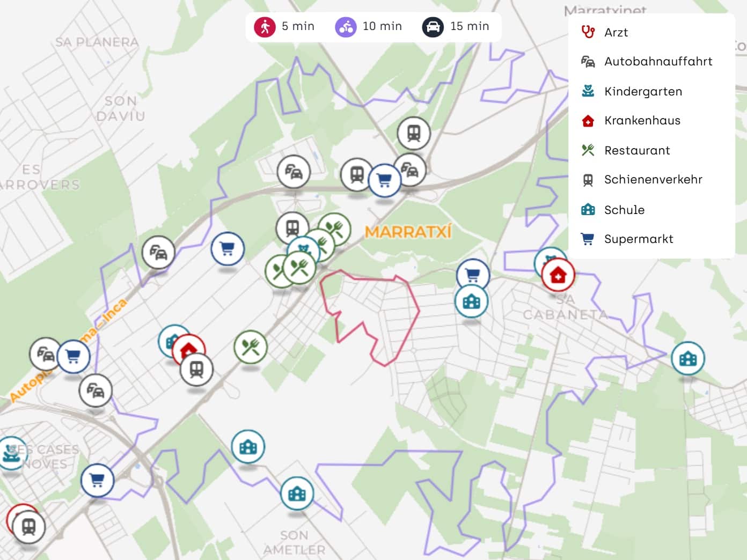
Task: Click the 5 min walking icon
Action: click(x=265, y=26)
